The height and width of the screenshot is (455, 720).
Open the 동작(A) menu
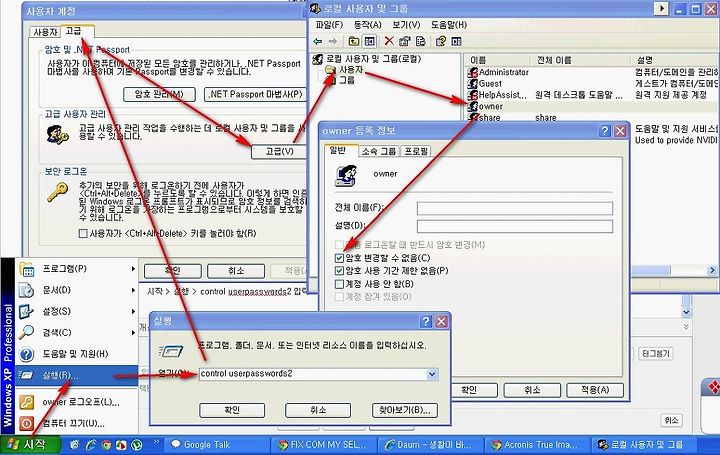point(368,24)
